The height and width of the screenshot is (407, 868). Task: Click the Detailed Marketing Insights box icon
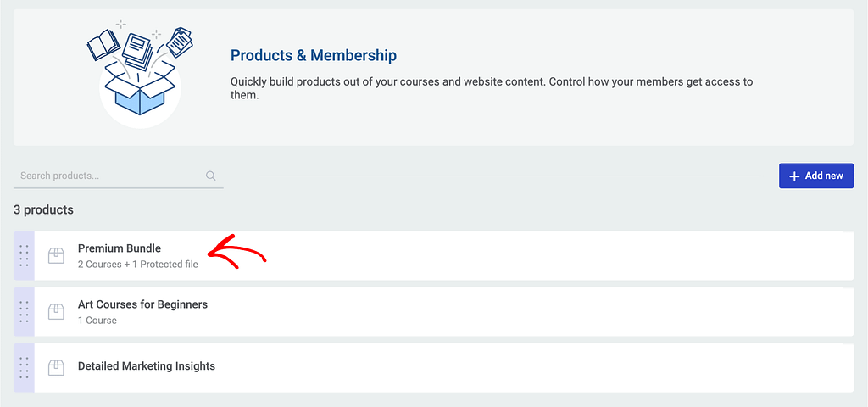[x=56, y=367]
